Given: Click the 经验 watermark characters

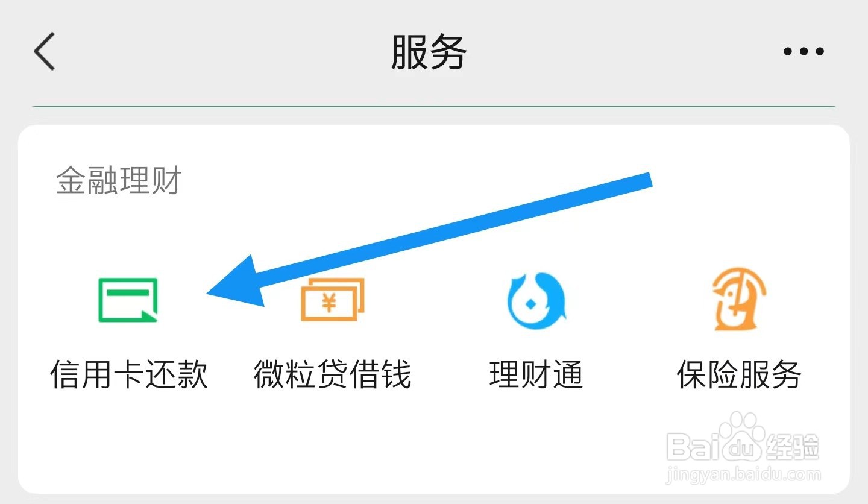Looking at the screenshot, I should pos(792,447).
